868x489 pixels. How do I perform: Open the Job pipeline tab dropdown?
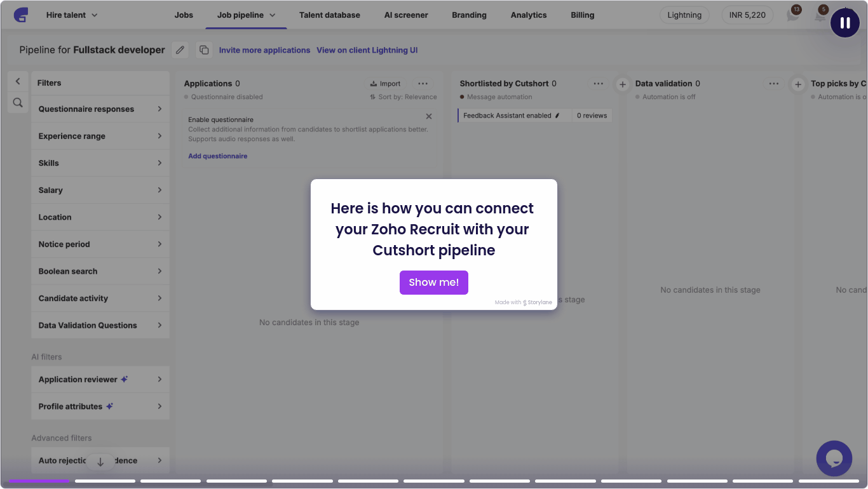pyautogui.click(x=246, y=15)
